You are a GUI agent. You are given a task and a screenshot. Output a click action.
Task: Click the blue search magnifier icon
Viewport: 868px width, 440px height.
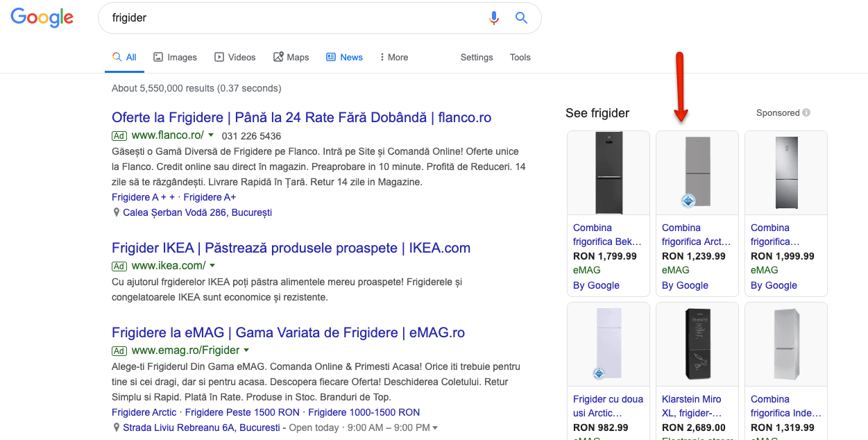pyautogui.click(x=521, y=18)
